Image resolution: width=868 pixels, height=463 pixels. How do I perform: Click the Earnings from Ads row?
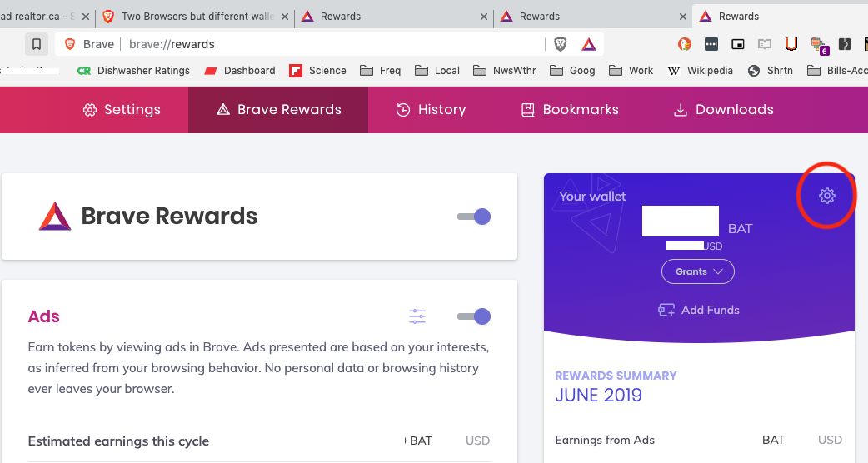[x=699, y=440]
